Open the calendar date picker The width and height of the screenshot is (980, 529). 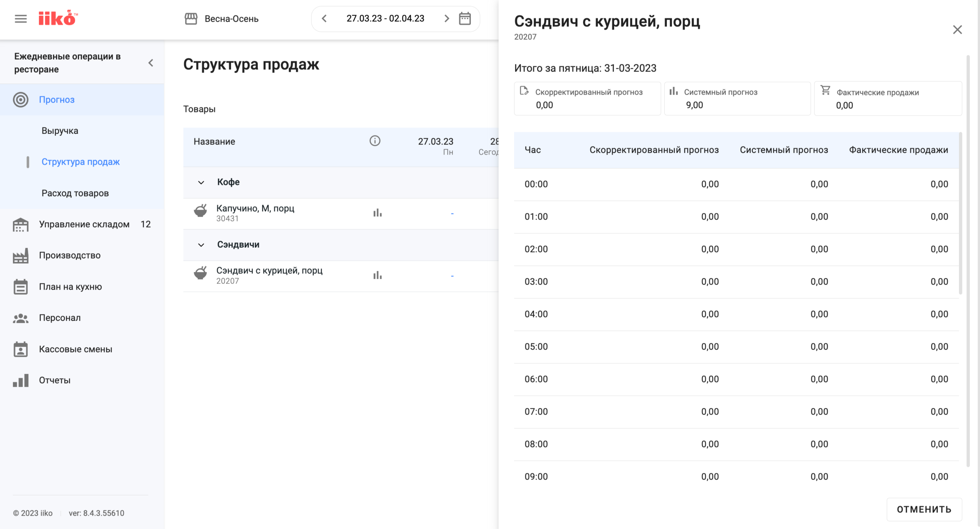coord(464,19)
